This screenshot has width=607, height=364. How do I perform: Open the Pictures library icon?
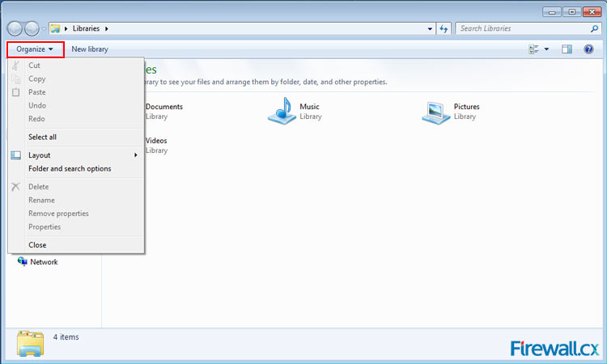(436, 112)
